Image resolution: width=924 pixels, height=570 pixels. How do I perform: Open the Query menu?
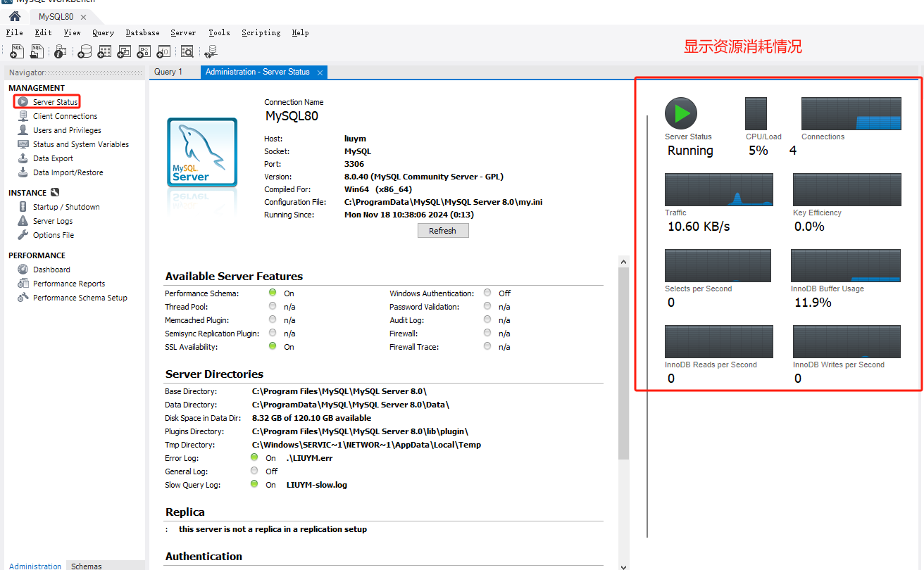[x=103, y=32]
